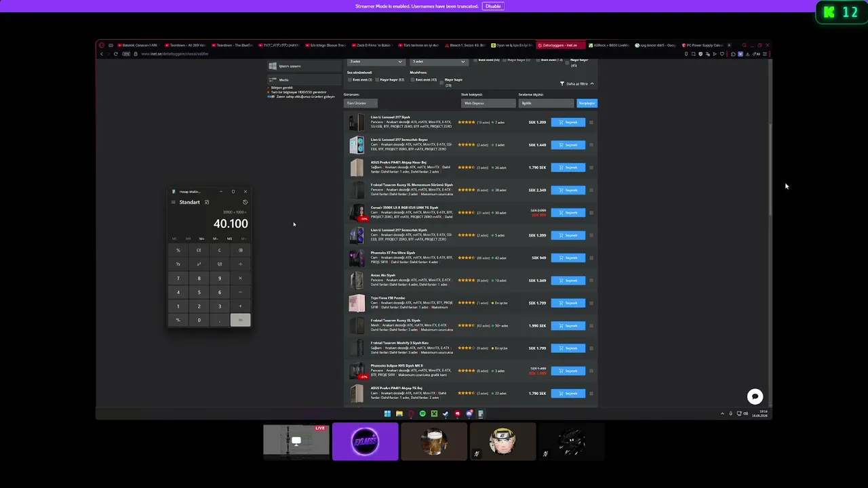Open File Explorer from the taskbar
The width and height of the screenshot is (868, 488).
pos(399,413)
